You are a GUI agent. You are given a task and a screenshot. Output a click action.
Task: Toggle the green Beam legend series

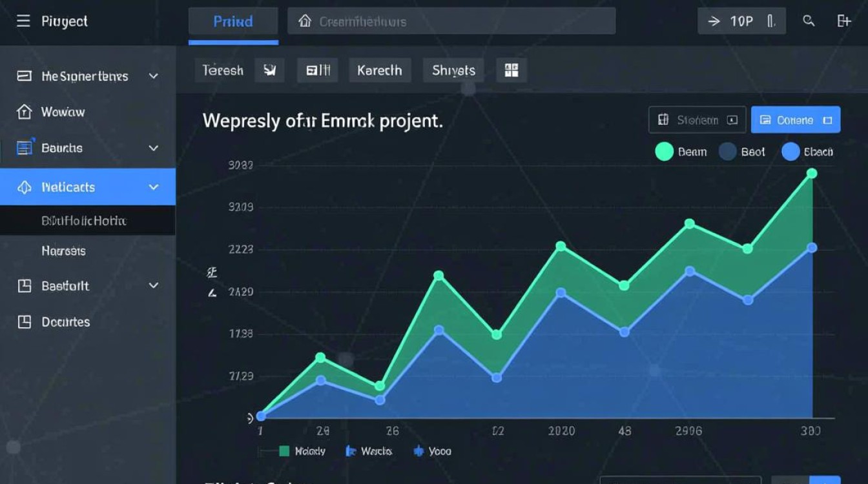click(x=664, y=152)
